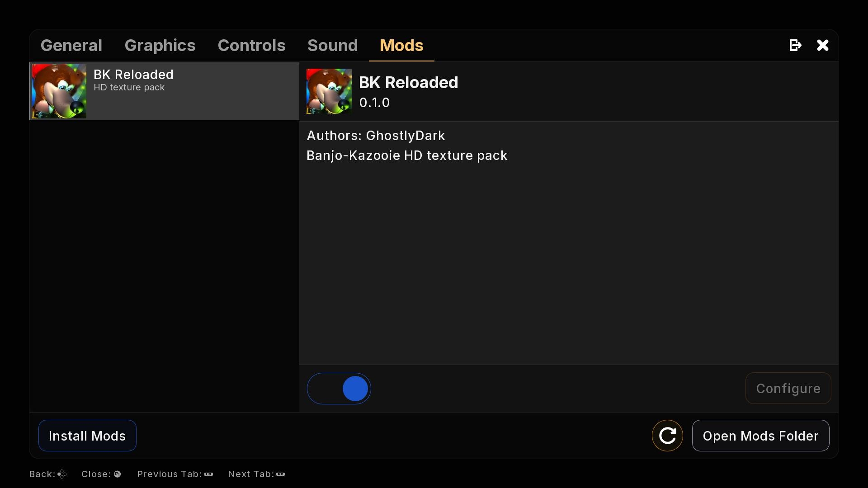The height and width of the screenshot is (488, 868).
Task: Click BK Reloaded thumbnail in mod list
Action: click(x=59, y=91)
